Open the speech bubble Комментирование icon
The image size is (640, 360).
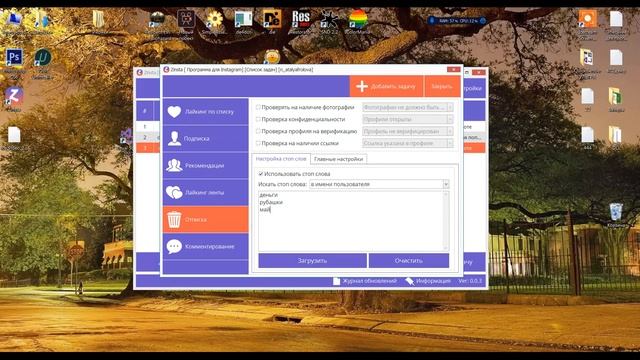(174, 247)
